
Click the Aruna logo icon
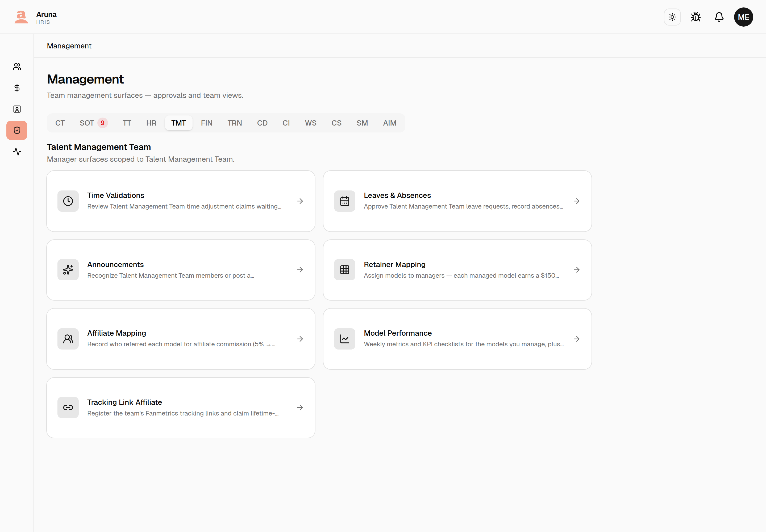tap(21, 17)
